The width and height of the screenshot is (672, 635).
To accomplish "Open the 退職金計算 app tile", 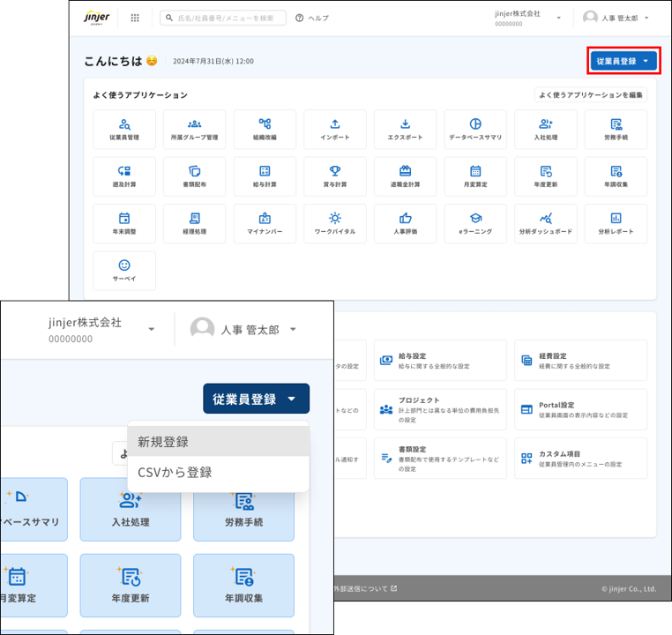I will click(406, 176).
